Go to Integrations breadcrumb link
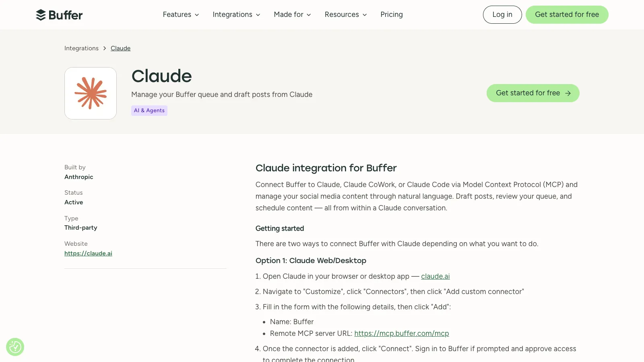The height and width of the screenshot is (362, 644). [x=81, y=48]
